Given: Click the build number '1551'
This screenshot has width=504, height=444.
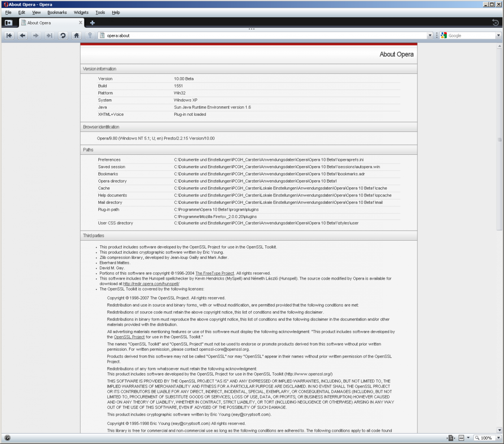Looking at the screenshot, I should [179, 86].
